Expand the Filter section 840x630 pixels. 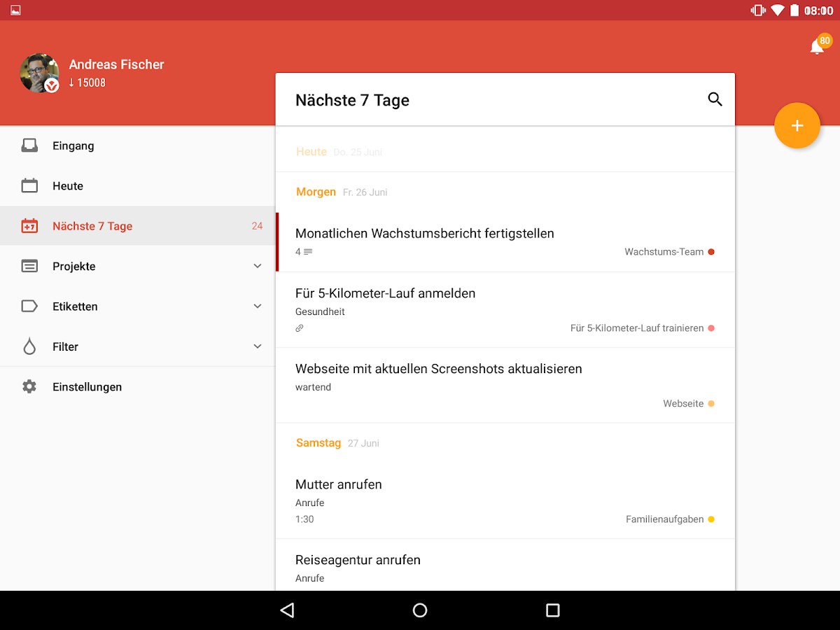(x=257, y=346)
